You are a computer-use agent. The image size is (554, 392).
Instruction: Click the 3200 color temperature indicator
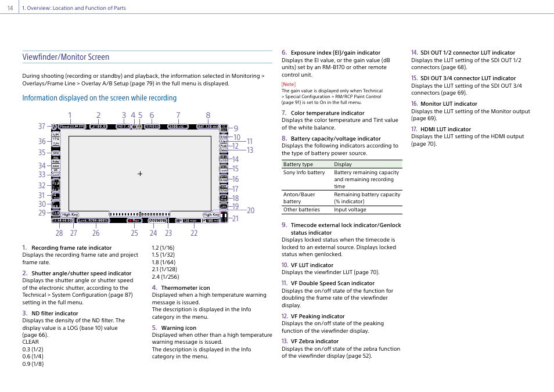pyautogui.click(x=178, y=127)
